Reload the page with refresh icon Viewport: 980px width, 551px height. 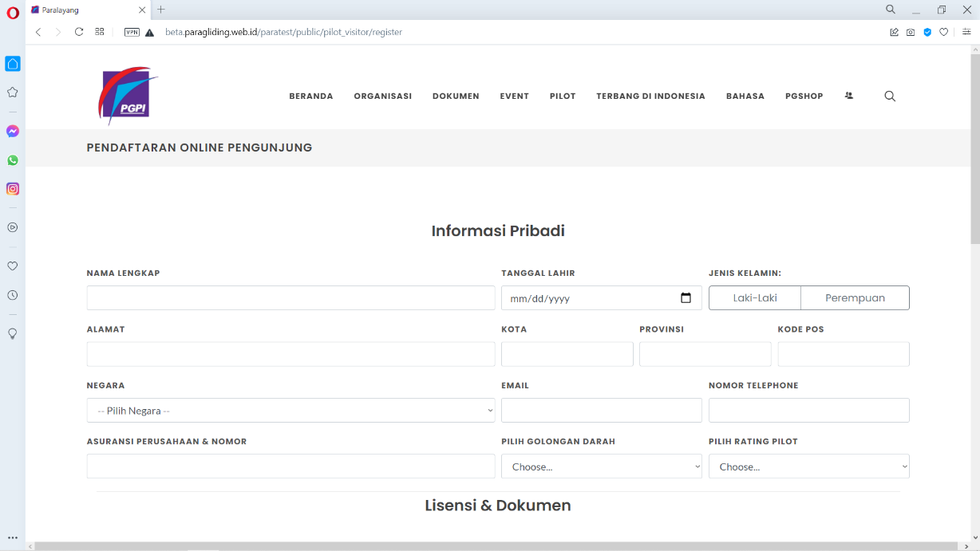click(x=79, y=32)
